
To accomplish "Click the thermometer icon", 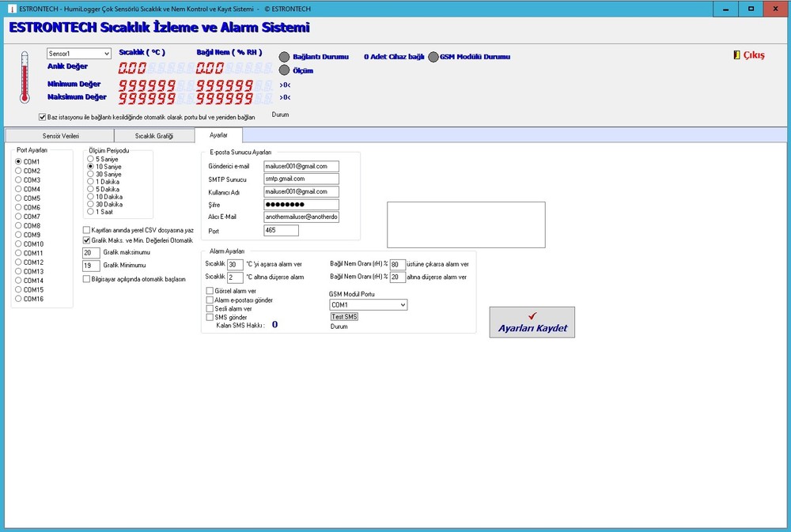I will point(25,77).
